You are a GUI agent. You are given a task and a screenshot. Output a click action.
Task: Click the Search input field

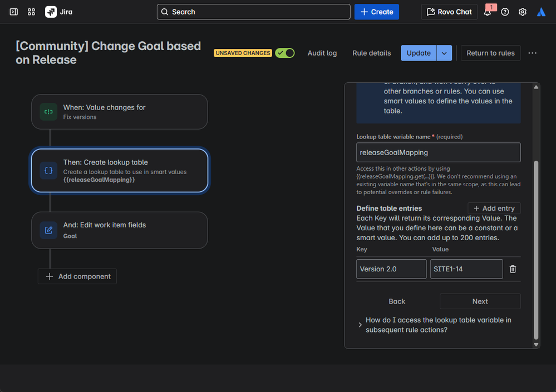pos(254,12)
